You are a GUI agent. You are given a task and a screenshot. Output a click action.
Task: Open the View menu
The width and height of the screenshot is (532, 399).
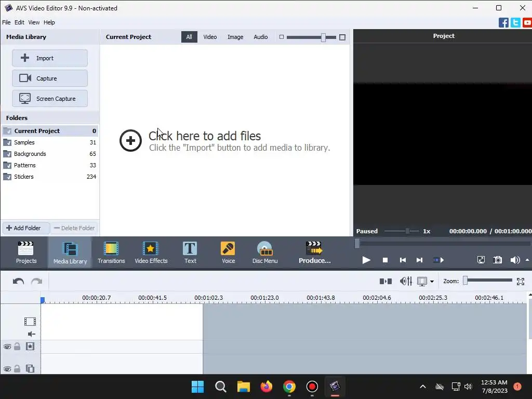point(34,22)
